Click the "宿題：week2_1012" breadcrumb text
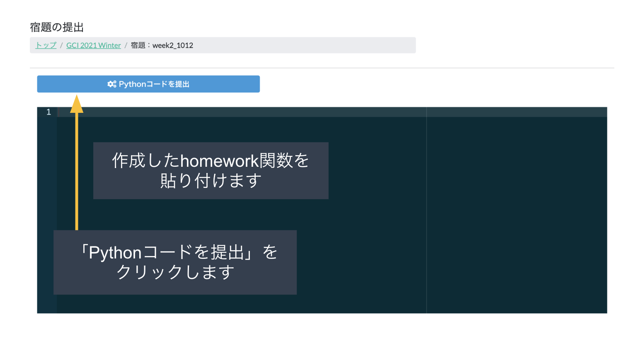This screenshot has height=346, width=644. tap(162, 45)
